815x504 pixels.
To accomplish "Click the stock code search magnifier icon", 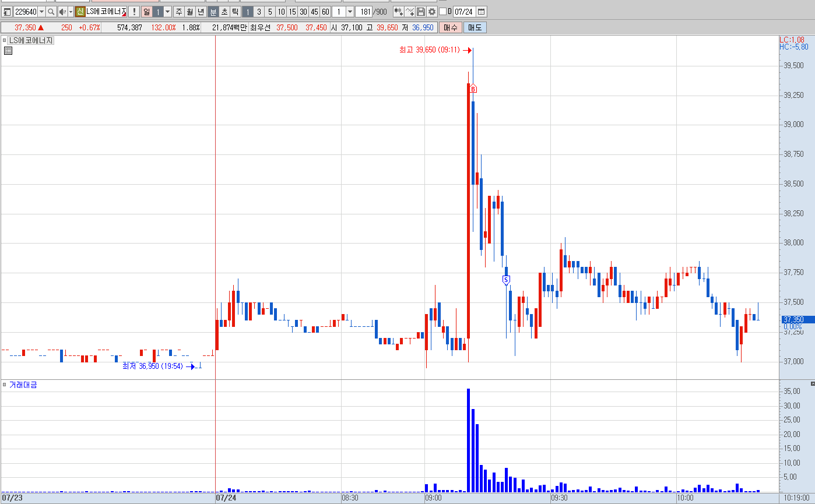I will (x=51, y=12).
